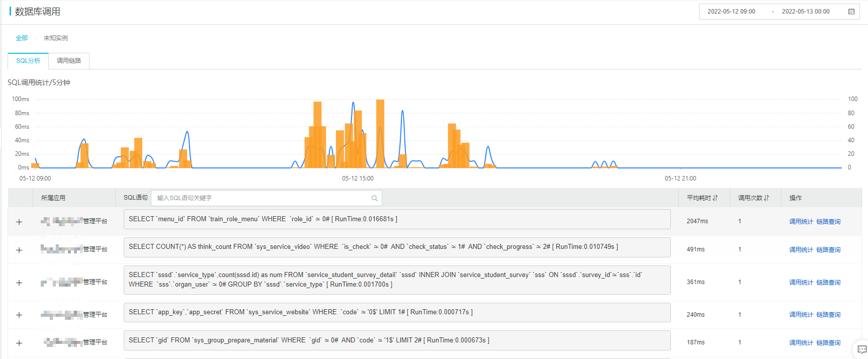868x359 pixels.
Task: Open the calendar date picker icon
Action: tap(851, 12)
